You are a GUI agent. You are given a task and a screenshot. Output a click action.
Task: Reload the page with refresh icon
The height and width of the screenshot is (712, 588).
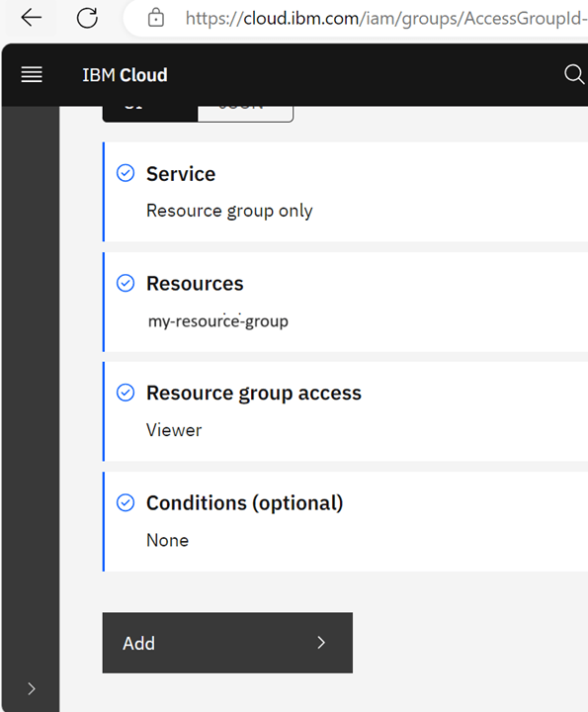[x=87, y=18]
